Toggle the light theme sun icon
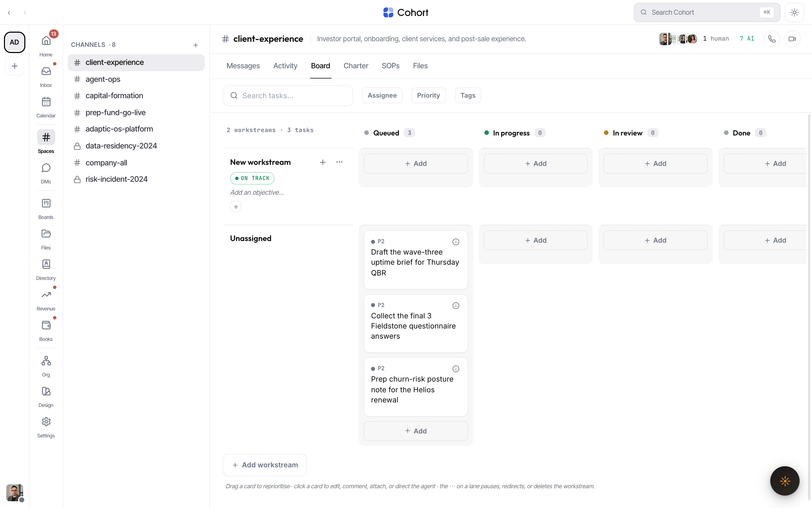 click(x=794, y=12)
